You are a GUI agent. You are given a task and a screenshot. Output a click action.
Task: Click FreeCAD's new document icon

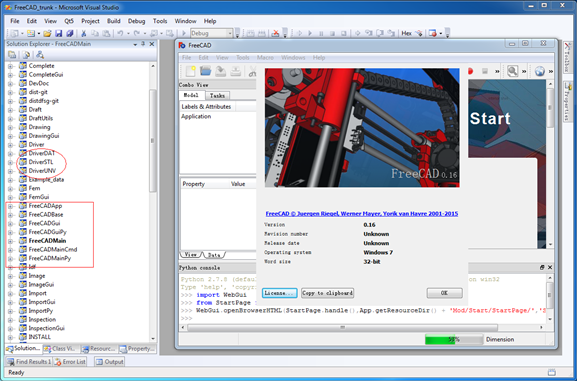pyautogui.click(x=191, y=71)
